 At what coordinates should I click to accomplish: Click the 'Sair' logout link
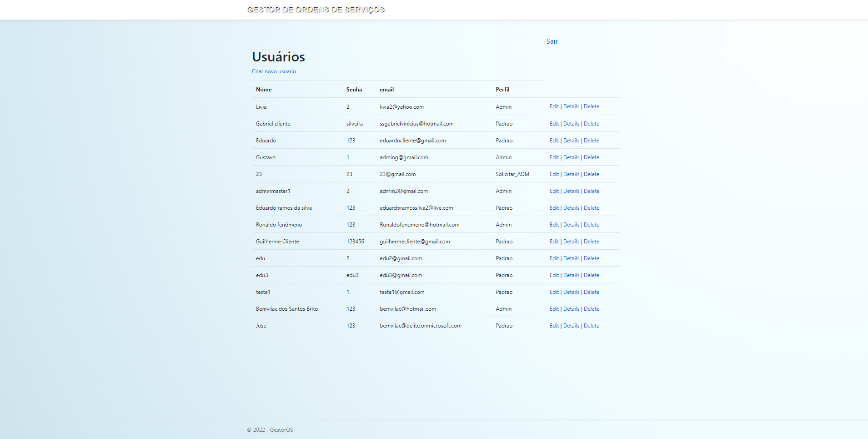[552, 41]
